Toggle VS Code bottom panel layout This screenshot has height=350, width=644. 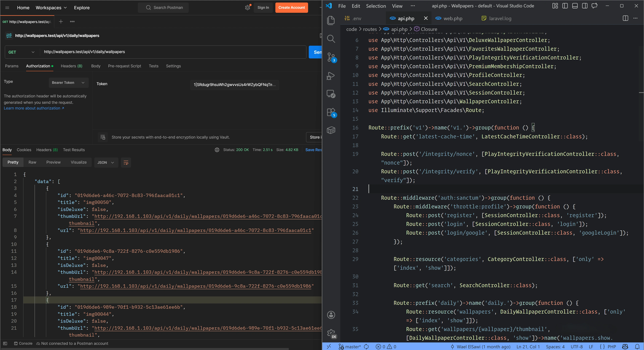[x=575, y=6]
